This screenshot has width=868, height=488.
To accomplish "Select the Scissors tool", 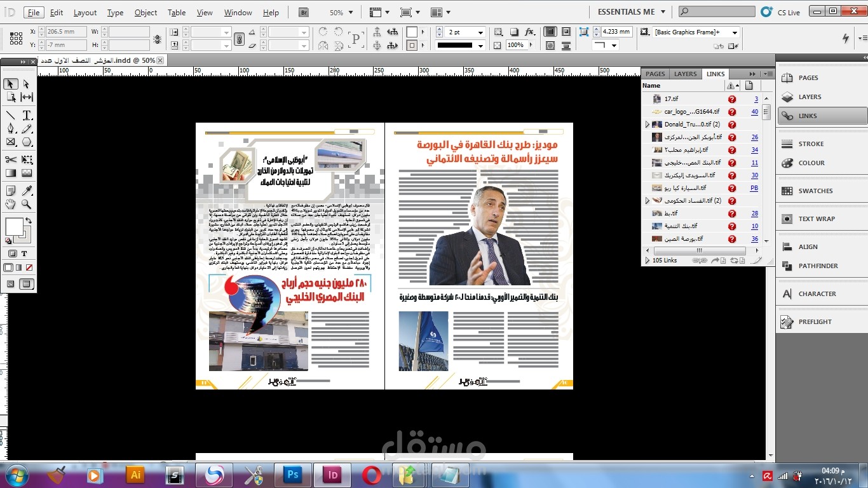I will coord(11,159).
